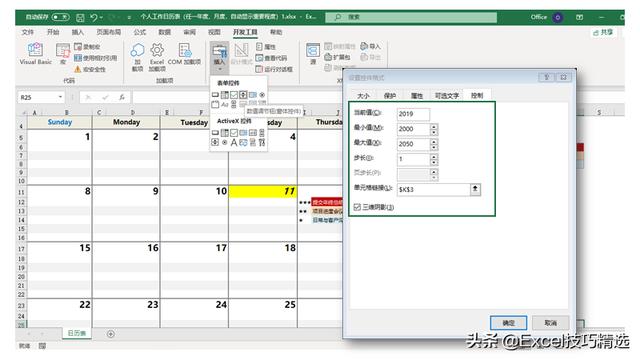Screen dimensions: 640x360
Task: Select the Form Control group box icon
Action: point(215,104)
